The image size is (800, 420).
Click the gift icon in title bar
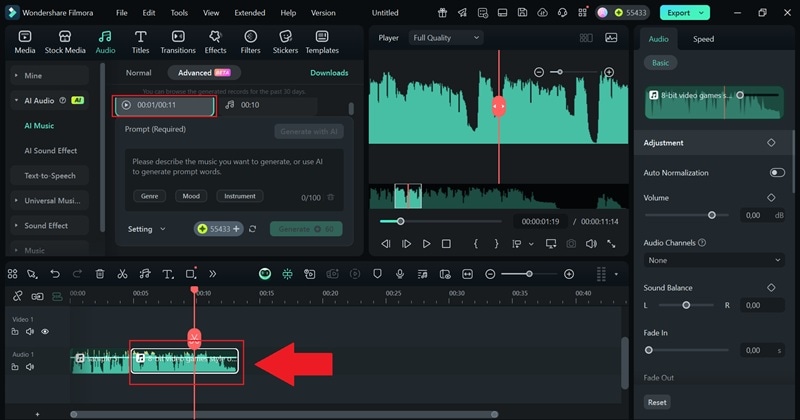[442, 13]
